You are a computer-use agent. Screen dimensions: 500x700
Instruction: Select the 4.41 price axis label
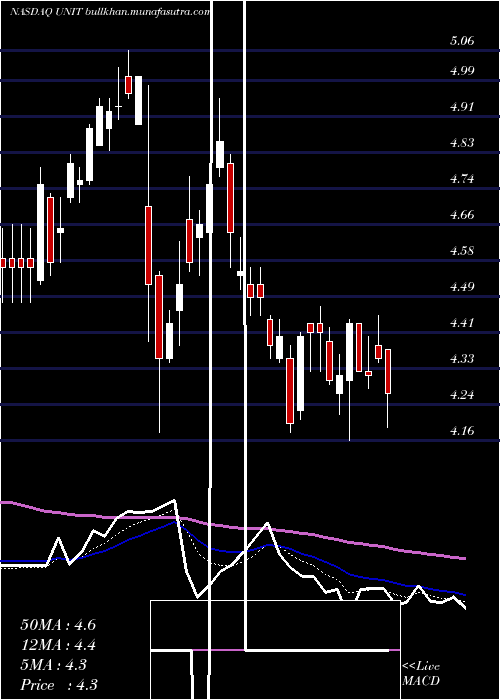tap(462, 322)
